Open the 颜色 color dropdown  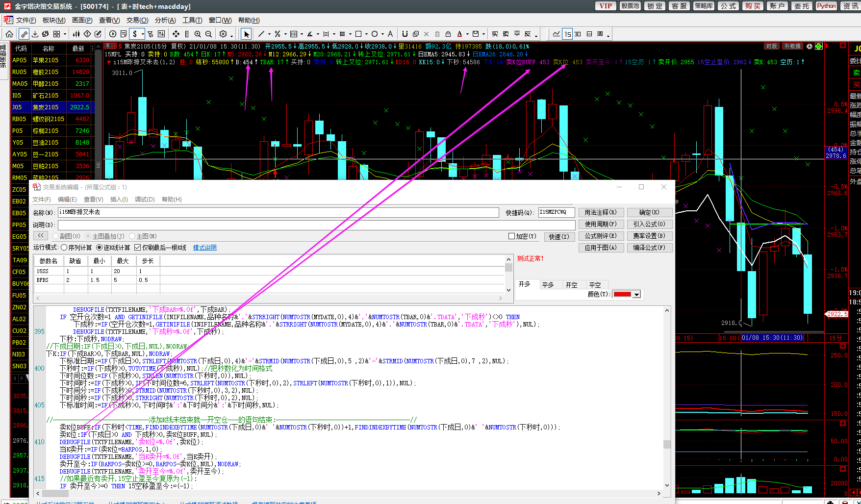(636, 294)
